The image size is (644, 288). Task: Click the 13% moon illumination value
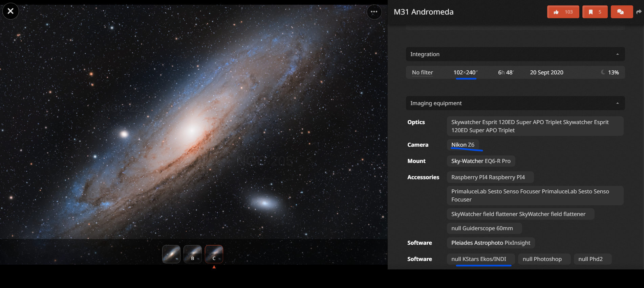point(613,72)
